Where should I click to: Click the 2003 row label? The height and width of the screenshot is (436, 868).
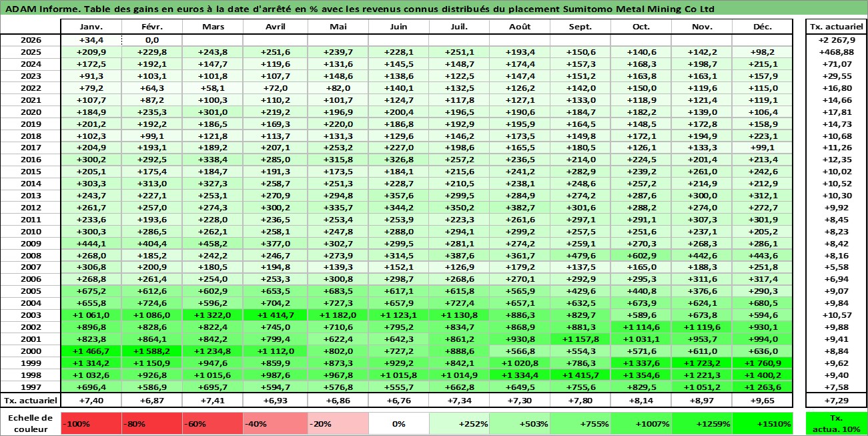pos(31,315)
